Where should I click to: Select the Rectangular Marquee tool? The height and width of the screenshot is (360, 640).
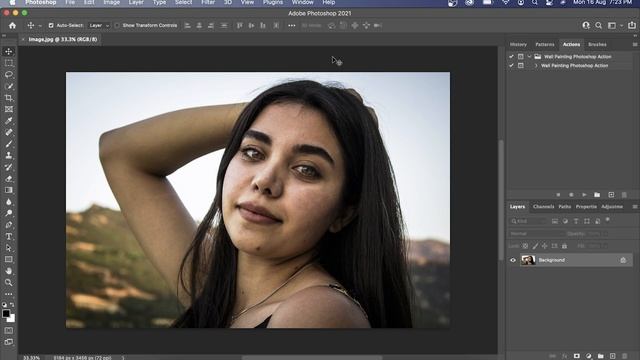click(x=9, y=63)
